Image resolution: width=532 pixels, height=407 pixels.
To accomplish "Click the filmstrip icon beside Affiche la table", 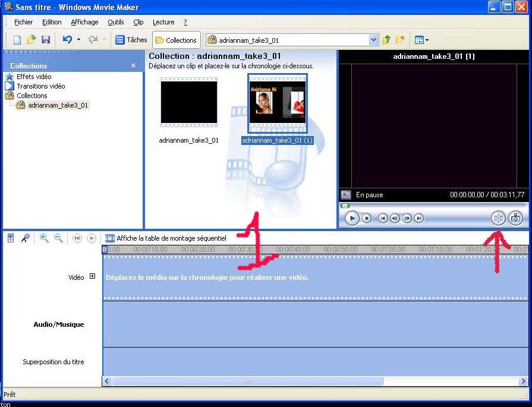I will [x=109, y=238].
